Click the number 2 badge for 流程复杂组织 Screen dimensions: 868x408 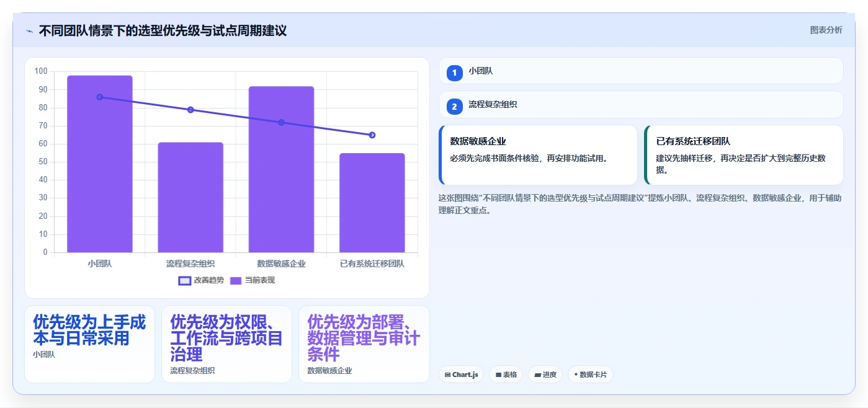(x=454, y=107)
